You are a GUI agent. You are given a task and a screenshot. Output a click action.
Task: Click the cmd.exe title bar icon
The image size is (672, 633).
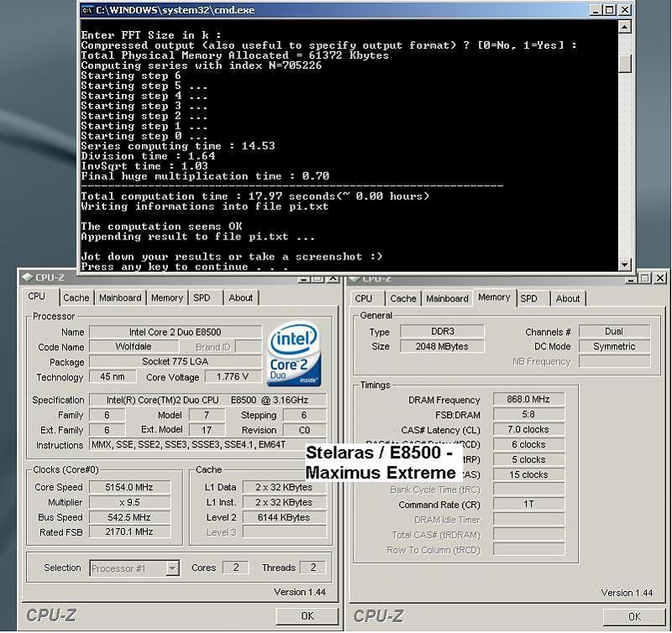click(x=87, y=10)
